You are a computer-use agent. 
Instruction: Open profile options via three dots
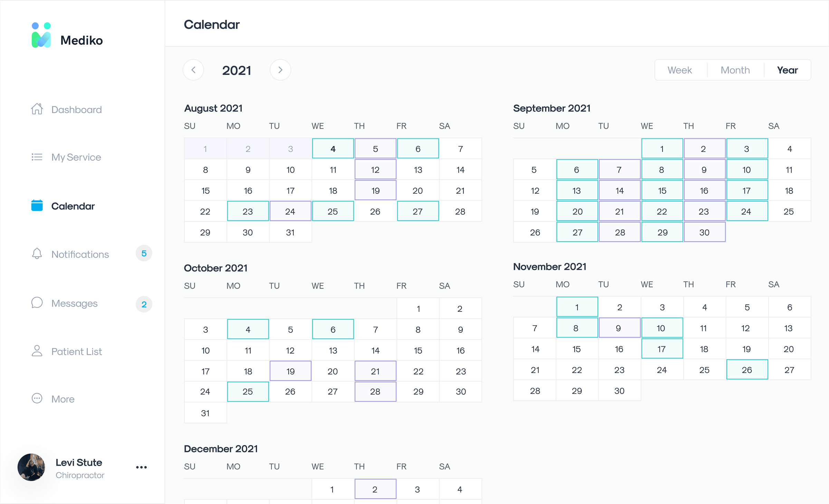point(141,467)
